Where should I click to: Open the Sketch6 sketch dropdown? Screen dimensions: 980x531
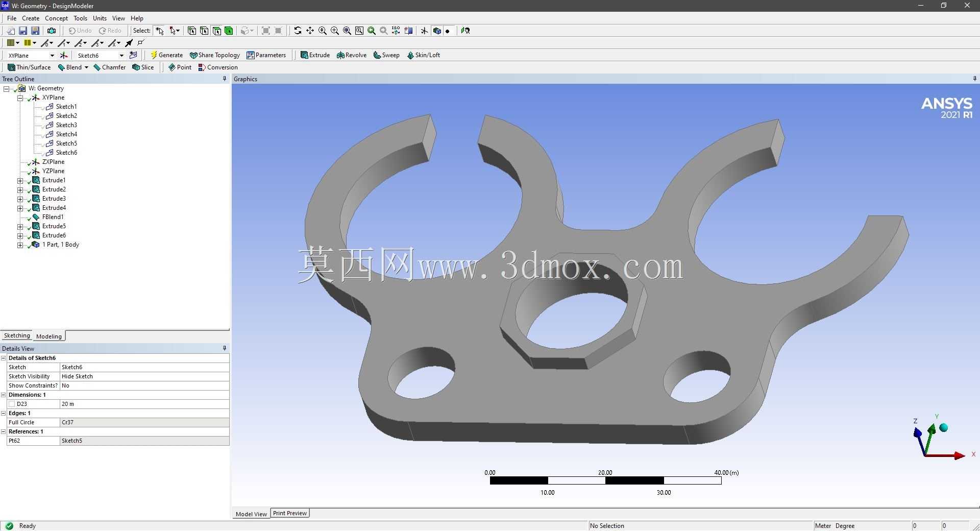pyautogui.click(x=121, y=55)
